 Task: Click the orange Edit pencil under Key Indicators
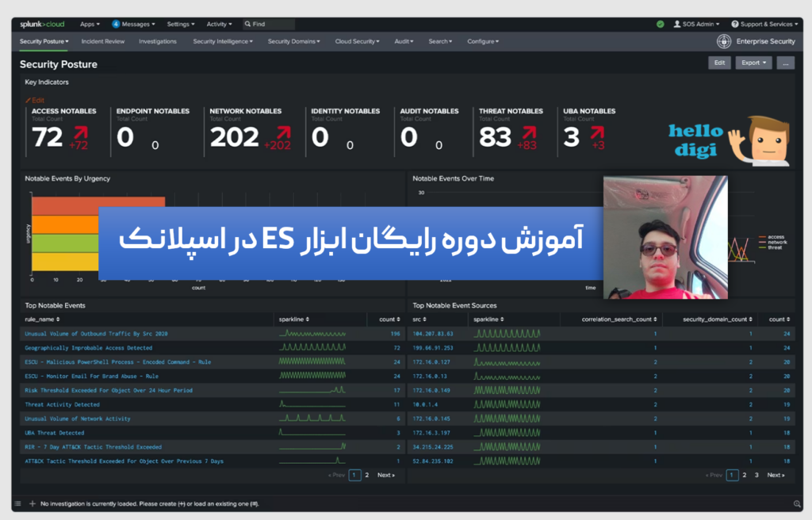(x=35, y=100)
